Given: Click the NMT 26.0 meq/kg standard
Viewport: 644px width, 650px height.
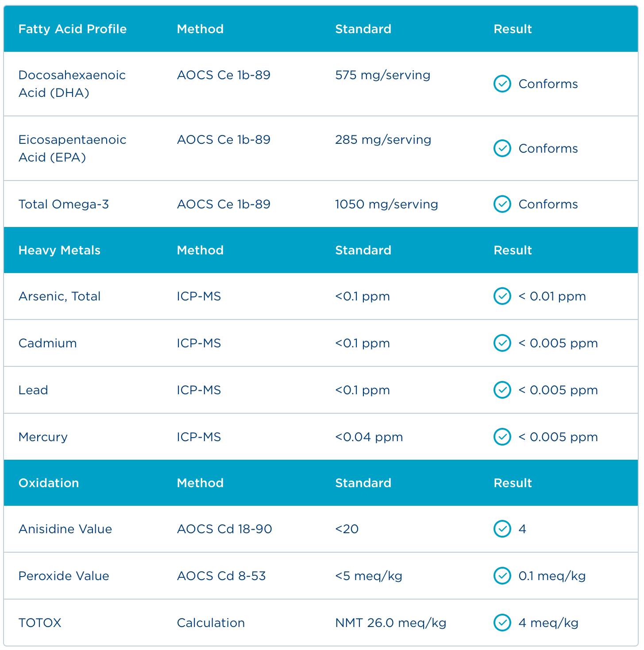Looking at the screenshot, I should [x=390, y=623].
